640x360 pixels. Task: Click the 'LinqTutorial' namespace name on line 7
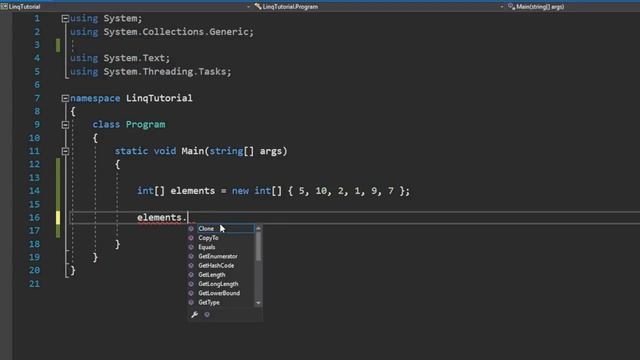pyautogui.click(x=159, y=98)
